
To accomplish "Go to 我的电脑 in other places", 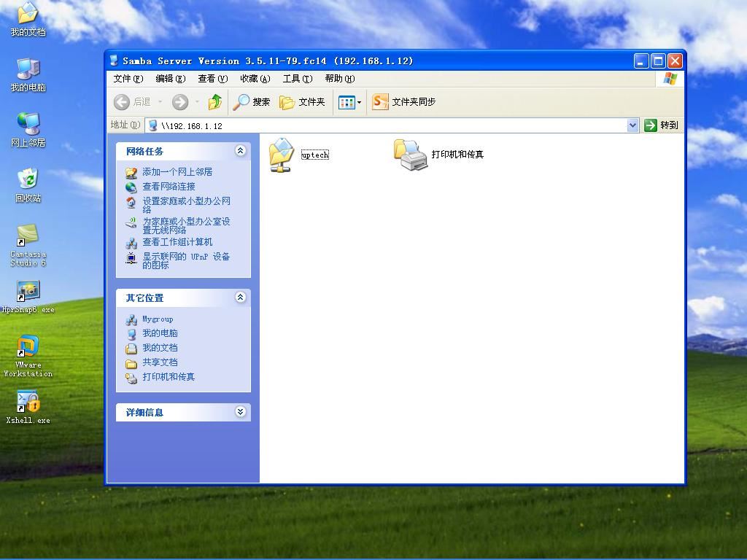I will 160,333.
